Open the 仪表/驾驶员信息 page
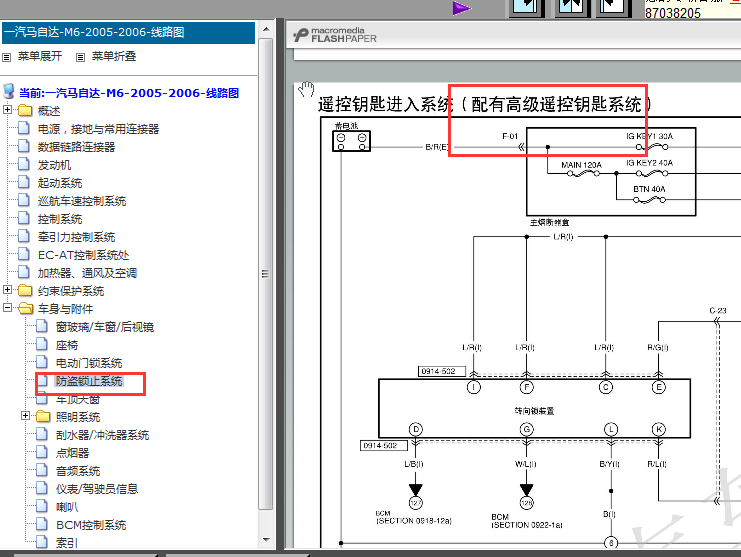Screen dimensions: 741x557 (96, 489)
